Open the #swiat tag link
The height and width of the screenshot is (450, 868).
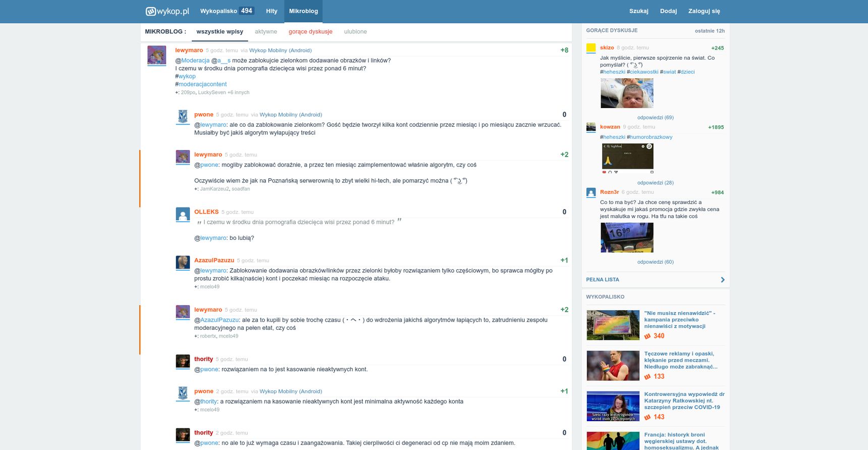pos(669,72)
